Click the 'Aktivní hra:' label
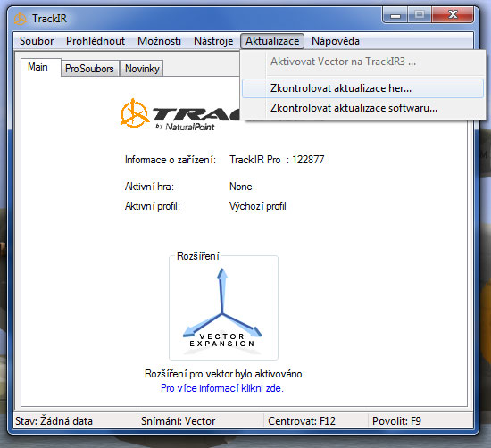Screen dimensions: 491x448 click(x=149, y=187)
